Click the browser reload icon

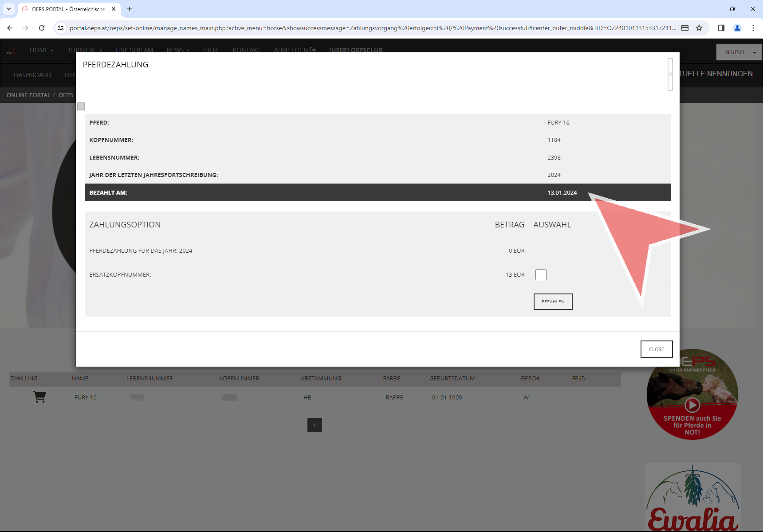pyautogui.click(x=42, y=28)
